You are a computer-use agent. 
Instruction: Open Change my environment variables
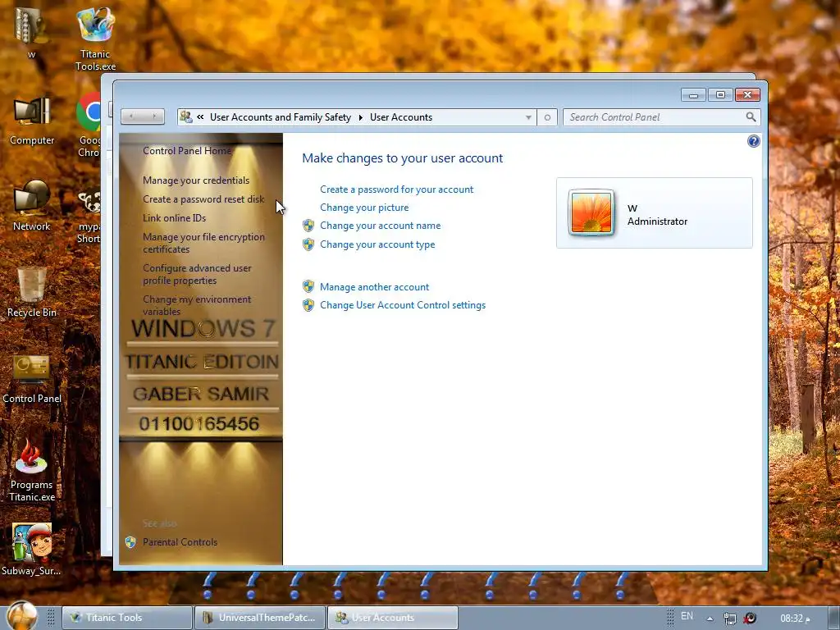click(x=197, y=305)
